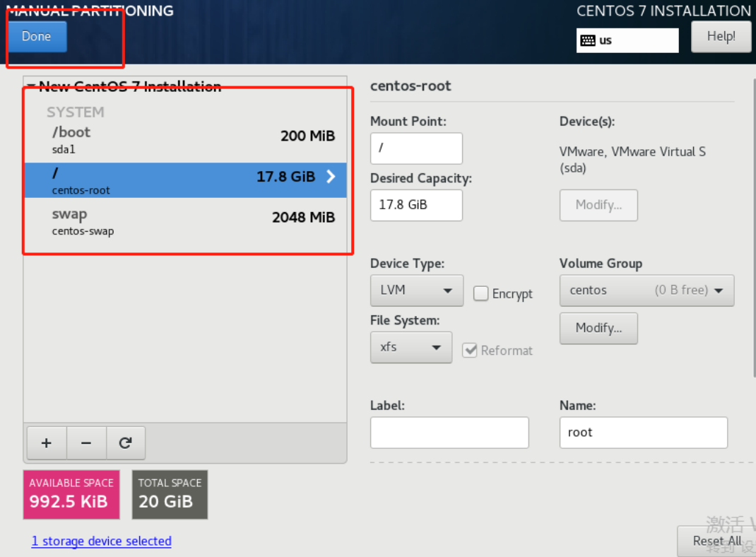Focus the Label input field

tap(449, 433)
